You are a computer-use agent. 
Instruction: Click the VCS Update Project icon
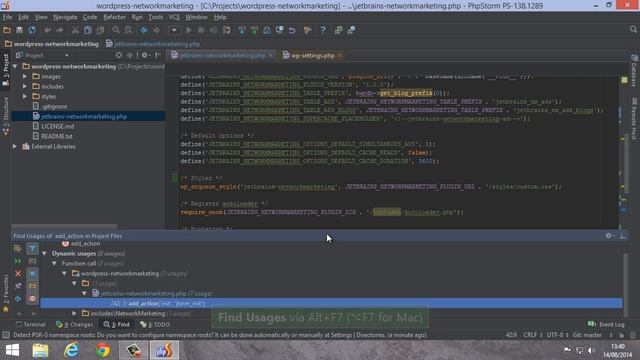[242, 30]
